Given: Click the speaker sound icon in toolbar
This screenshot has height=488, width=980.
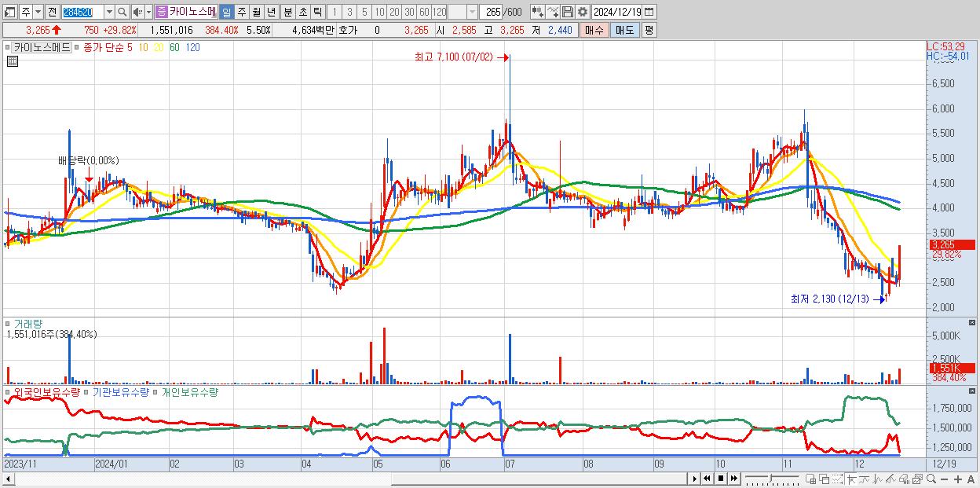Looking at the screenshot, I should pos(137,12).
